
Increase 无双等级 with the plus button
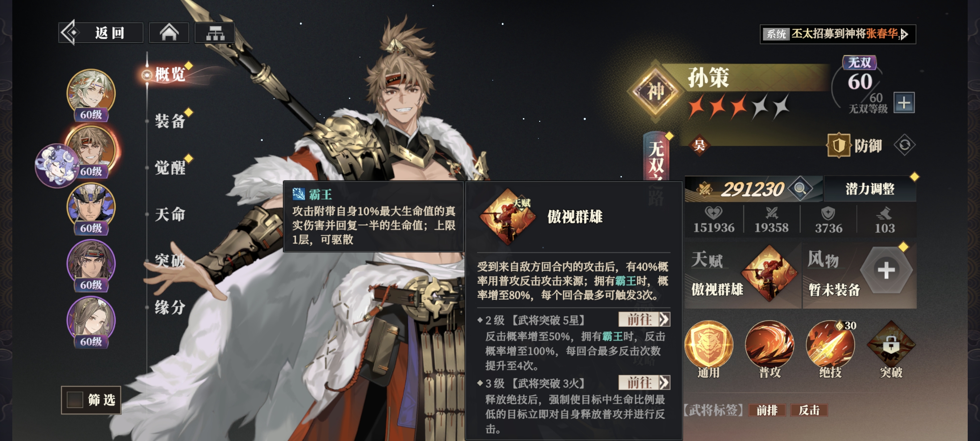click(904, 103)
